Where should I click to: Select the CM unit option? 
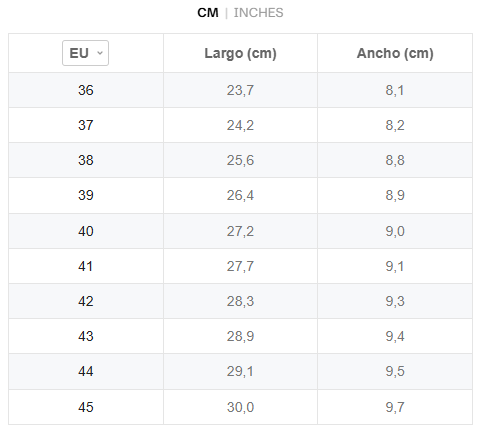pyautogui.click(x=208, y=13)
